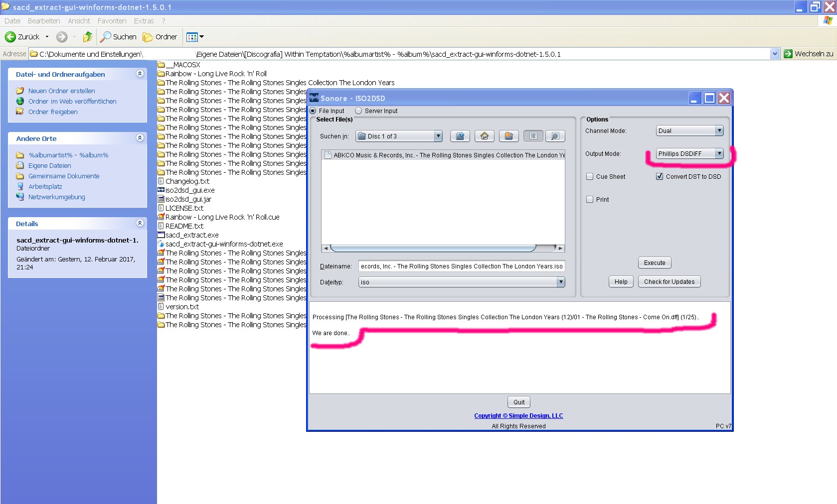Open the Favoriten menu
The image size is (837, 504).
point(112,21)
